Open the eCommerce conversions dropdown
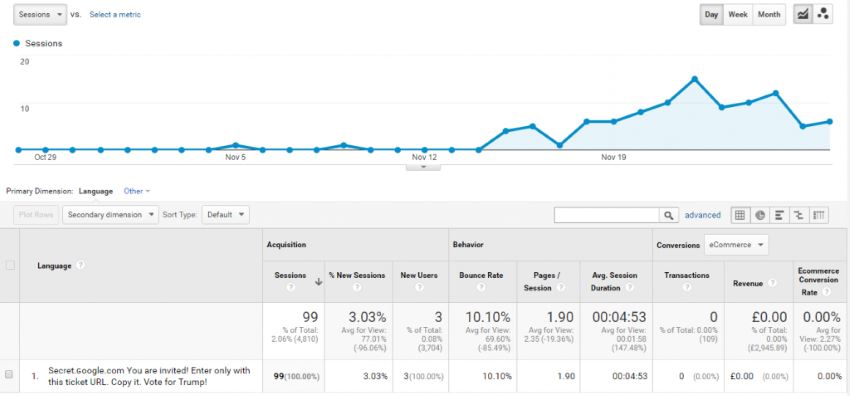The image size is (850, 396). 736,245
